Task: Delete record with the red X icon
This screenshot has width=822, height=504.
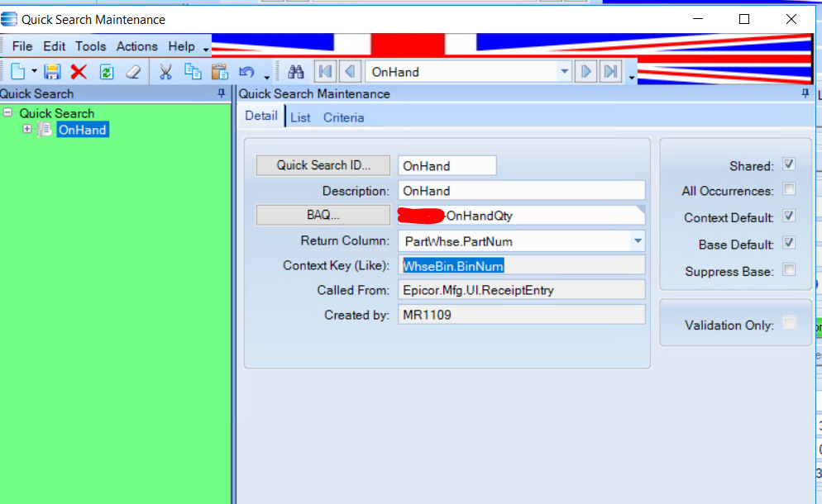Action: 79,72
